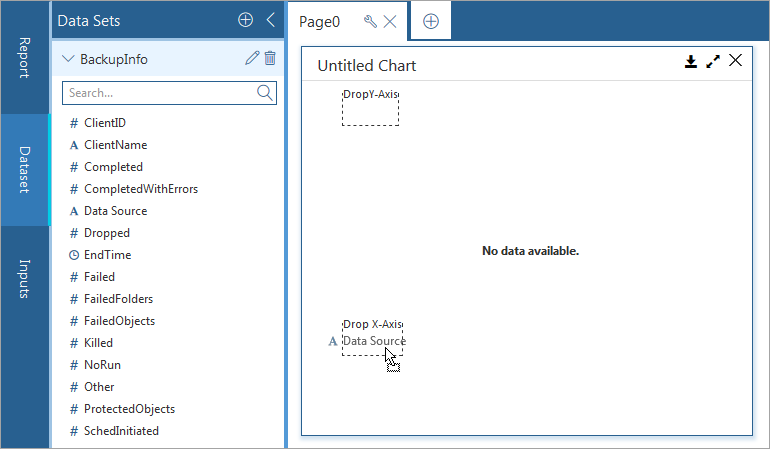
Task: Select the Dataset side tab
Action: pyautogui.click(x=25, y=170)
